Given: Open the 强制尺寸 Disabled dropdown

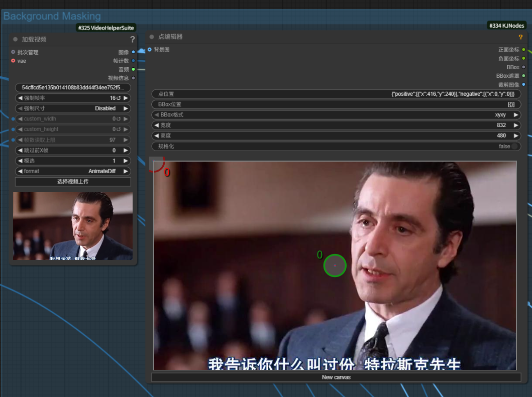Looking at the screenshot, I should (x=73, y=108).
